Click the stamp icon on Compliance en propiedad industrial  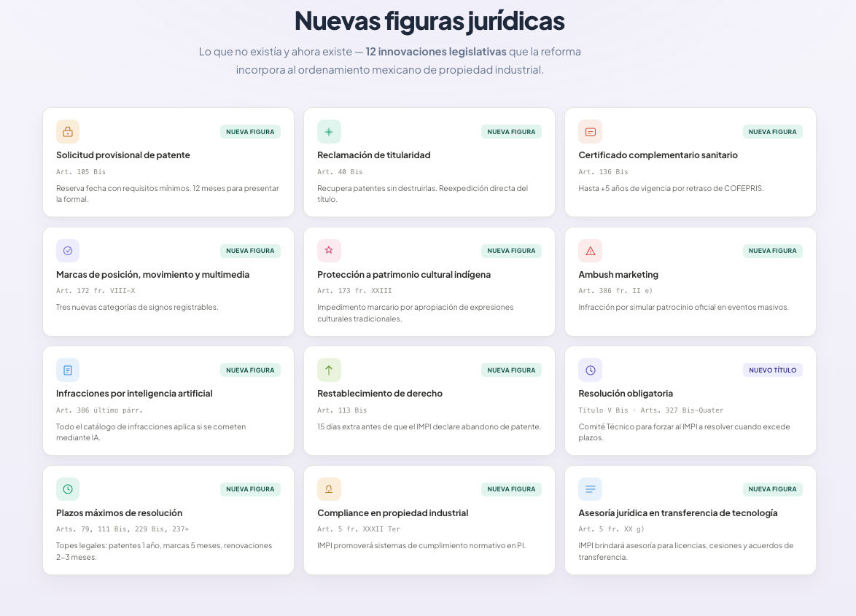[329, 489]
